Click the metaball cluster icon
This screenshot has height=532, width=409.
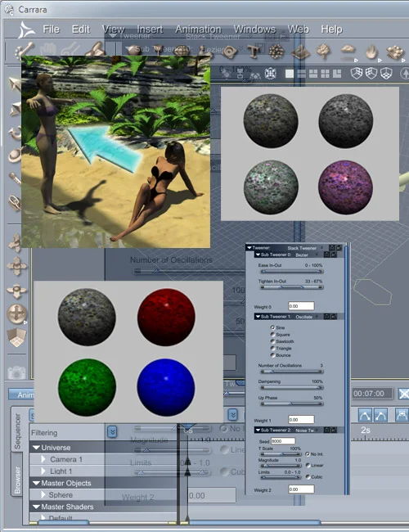pos(276,52)
